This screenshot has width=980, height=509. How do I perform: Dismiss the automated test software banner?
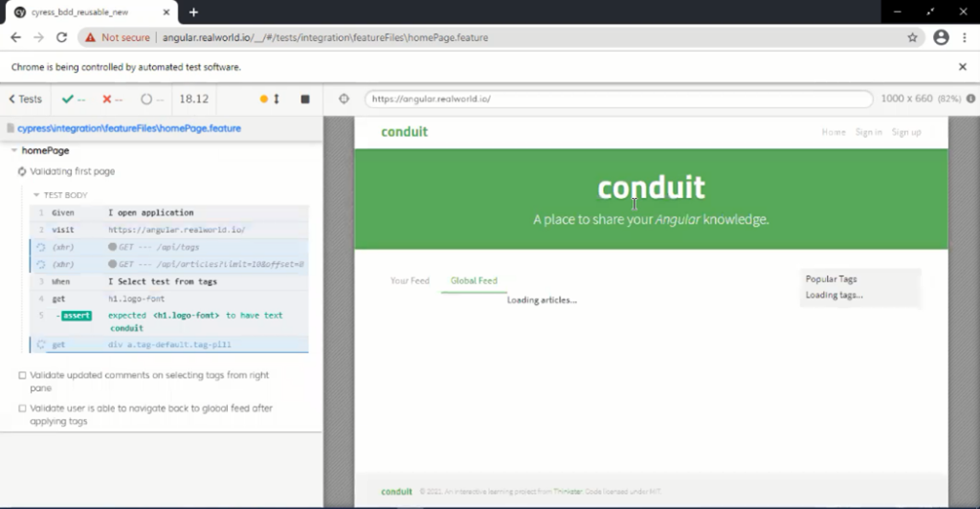click(x=963, y=67)
